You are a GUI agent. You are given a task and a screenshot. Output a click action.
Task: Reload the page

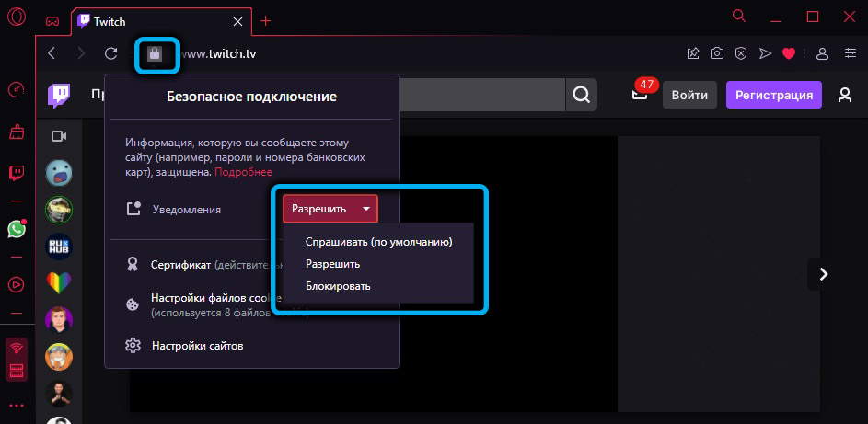[x=111, y=54]
